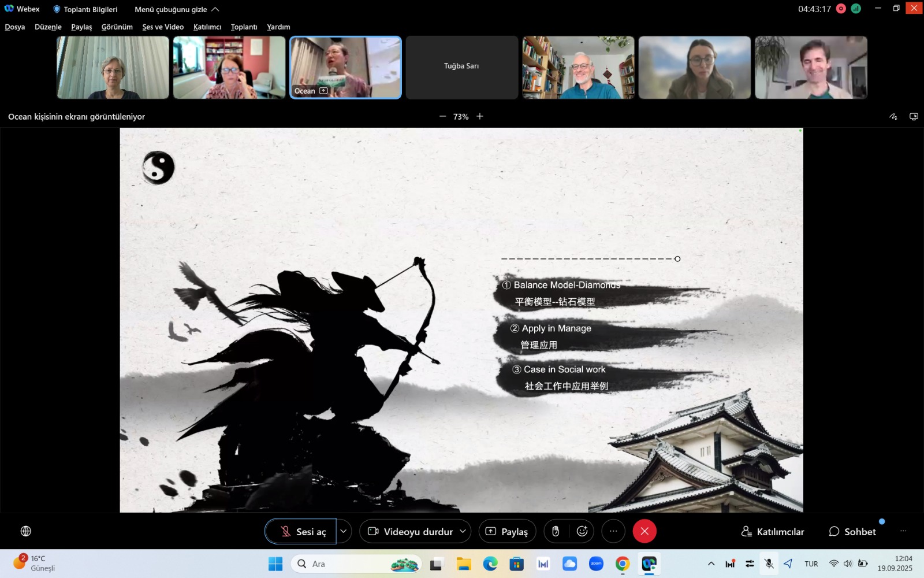
Task: Click the layout switch icon at right
Action: (914, 117)
